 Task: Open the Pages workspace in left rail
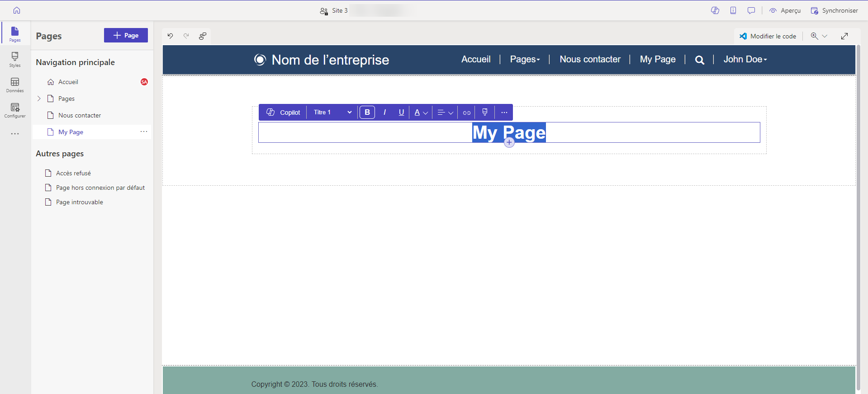(x=15, y=34)
